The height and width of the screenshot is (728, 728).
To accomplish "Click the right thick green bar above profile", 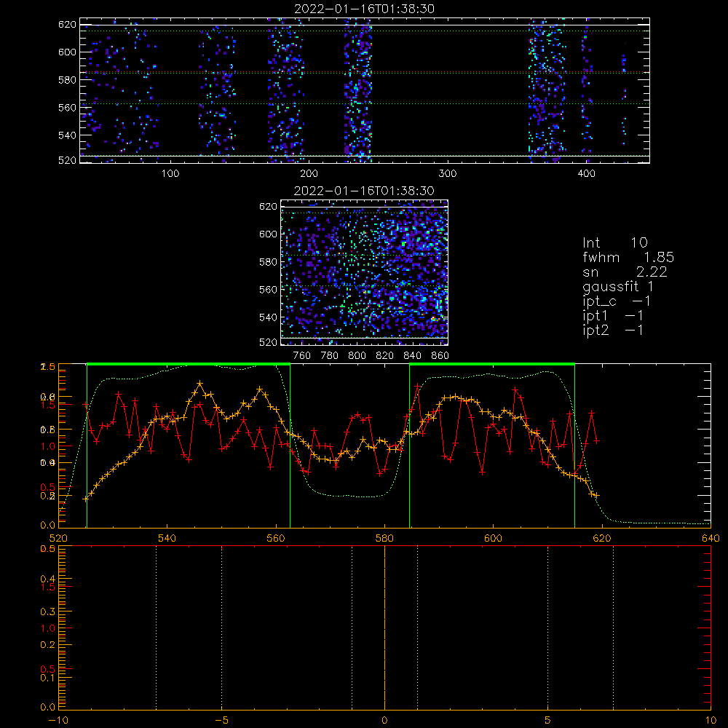I will pos(492,365).
